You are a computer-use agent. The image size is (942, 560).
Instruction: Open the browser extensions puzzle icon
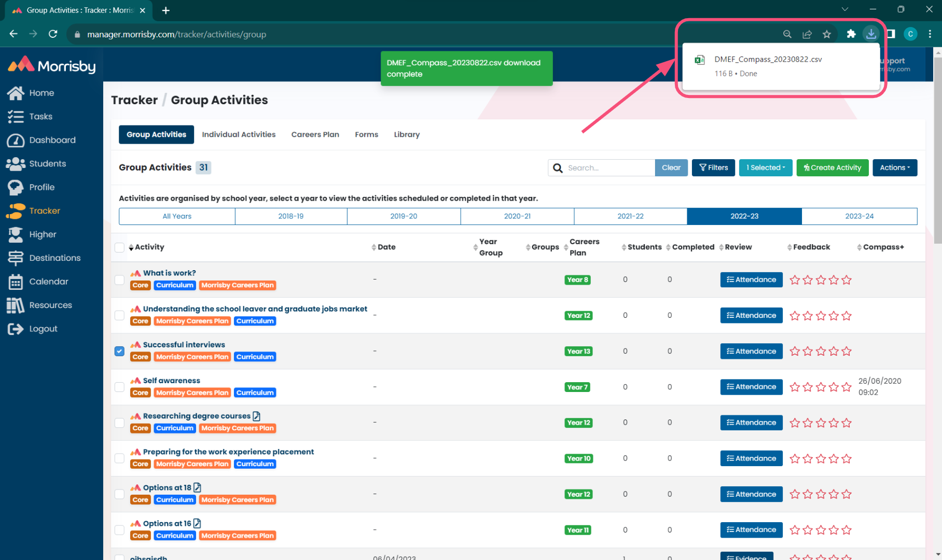[x=851, y=34]
